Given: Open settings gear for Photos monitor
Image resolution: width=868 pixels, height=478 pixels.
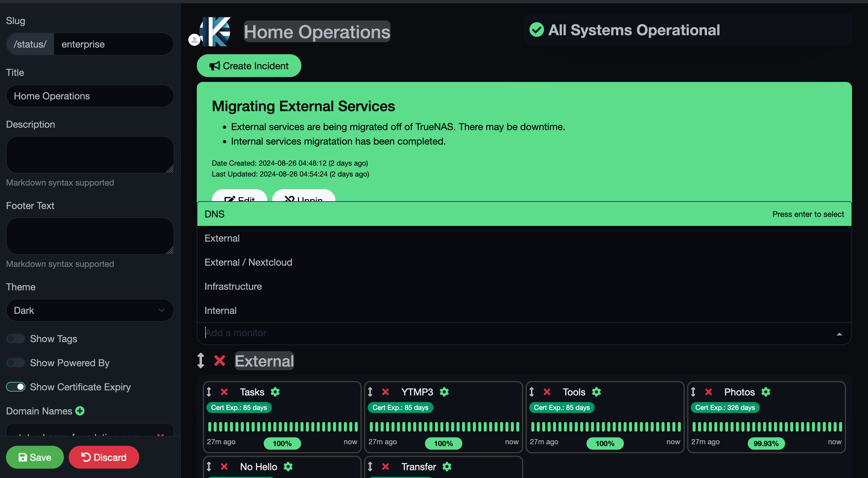Looking at the screenshot, I should coord(766,392).
